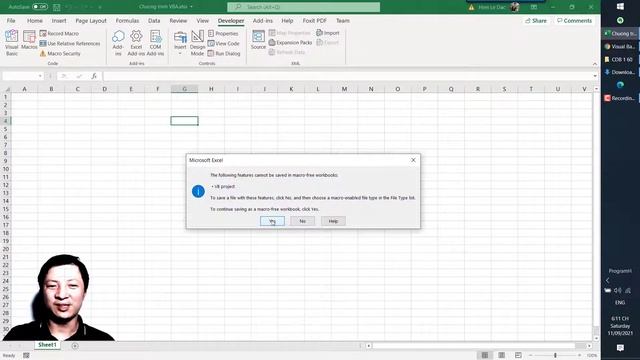The width and height of the screenshot is (640, 360).
Task: Open the Recording app in taskbar
Action: (x=620, y=98)
